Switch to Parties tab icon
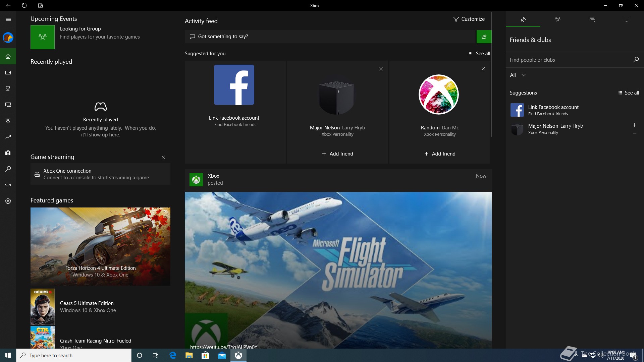 (x=557, y=19)
